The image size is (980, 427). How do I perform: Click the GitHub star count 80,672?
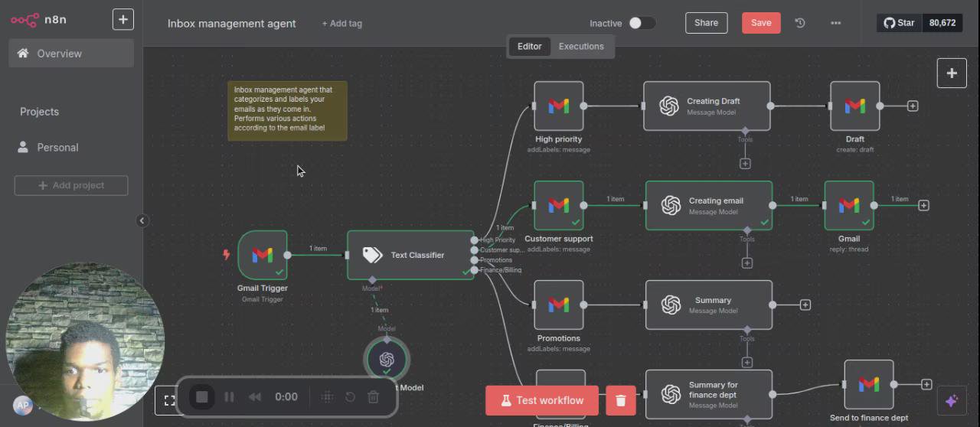pos(942,23)
